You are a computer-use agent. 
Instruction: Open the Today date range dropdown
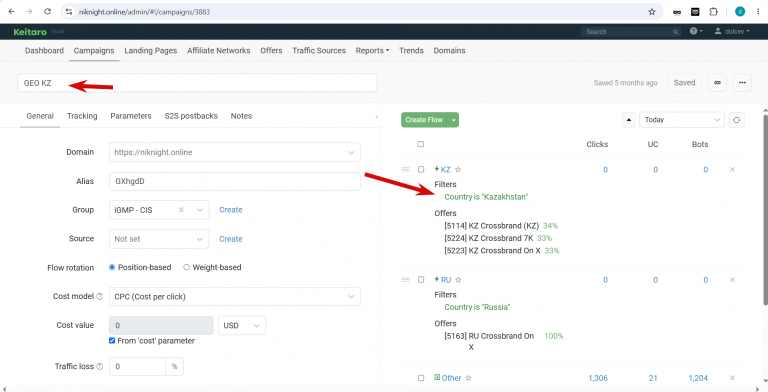coord(682,120)
